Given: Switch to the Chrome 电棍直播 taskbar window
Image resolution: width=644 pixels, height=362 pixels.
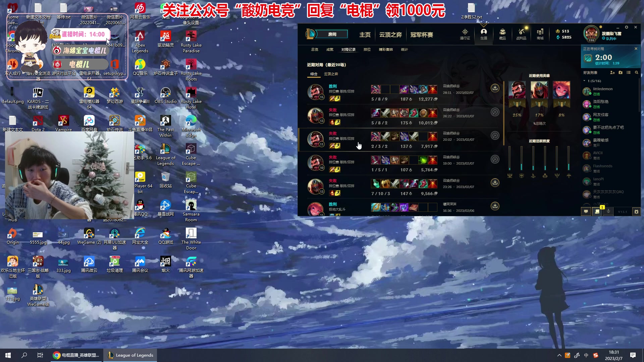Looking at the screenshot, I should coord(76,355).
